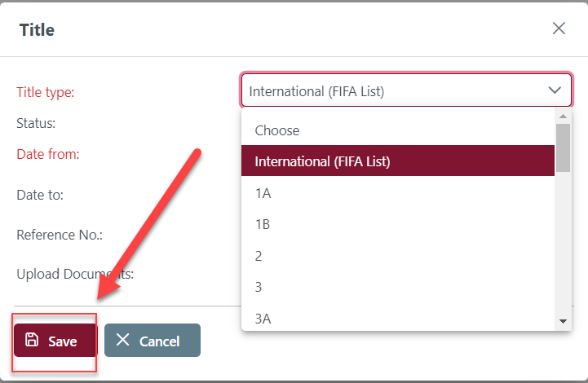Click the Date from label
The width and height of the screenshot is (588, 383).
(48, 154)
